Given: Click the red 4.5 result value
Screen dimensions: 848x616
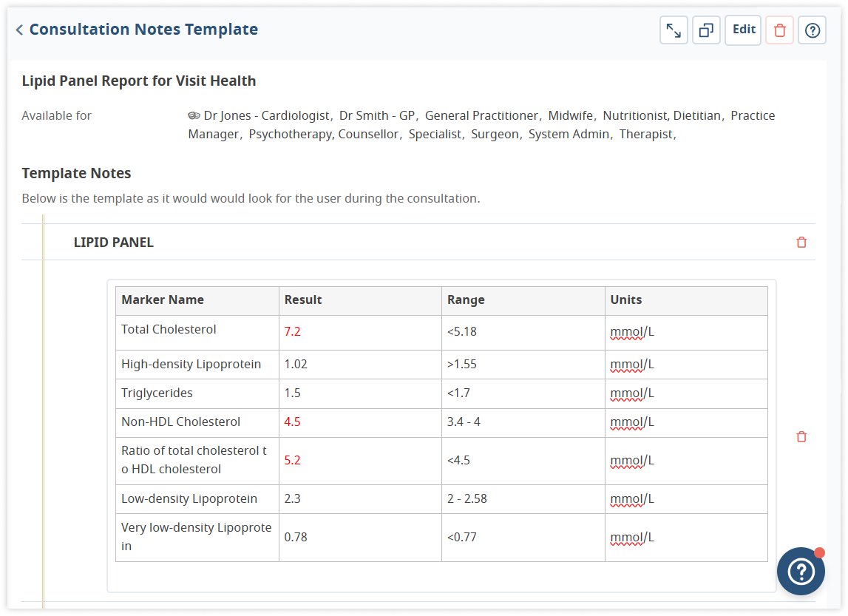Looking at the screenshot, I should click(x=292, y=422).
